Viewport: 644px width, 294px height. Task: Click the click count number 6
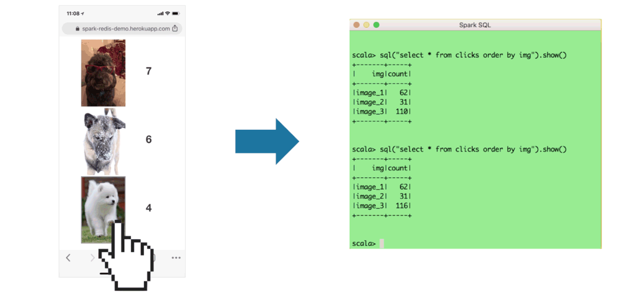[x=149, y=139]
